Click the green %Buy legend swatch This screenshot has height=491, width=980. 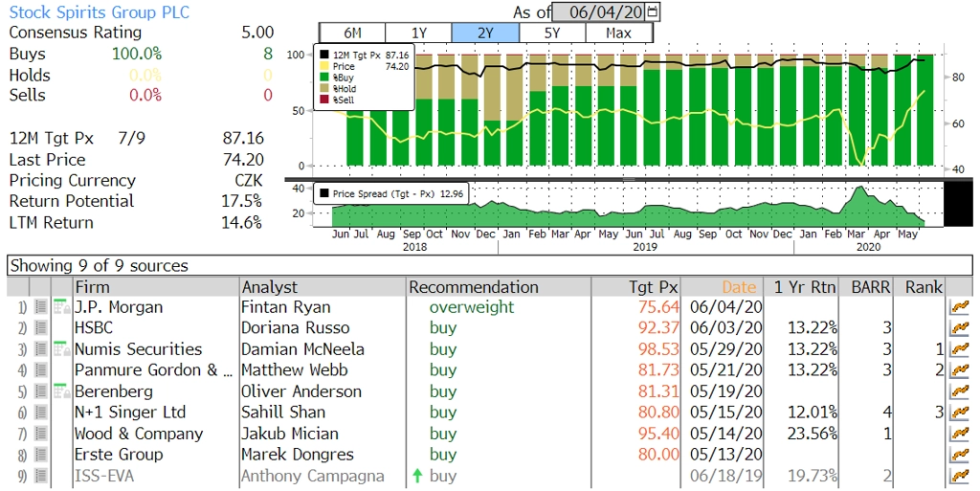[x=323, y=78]
